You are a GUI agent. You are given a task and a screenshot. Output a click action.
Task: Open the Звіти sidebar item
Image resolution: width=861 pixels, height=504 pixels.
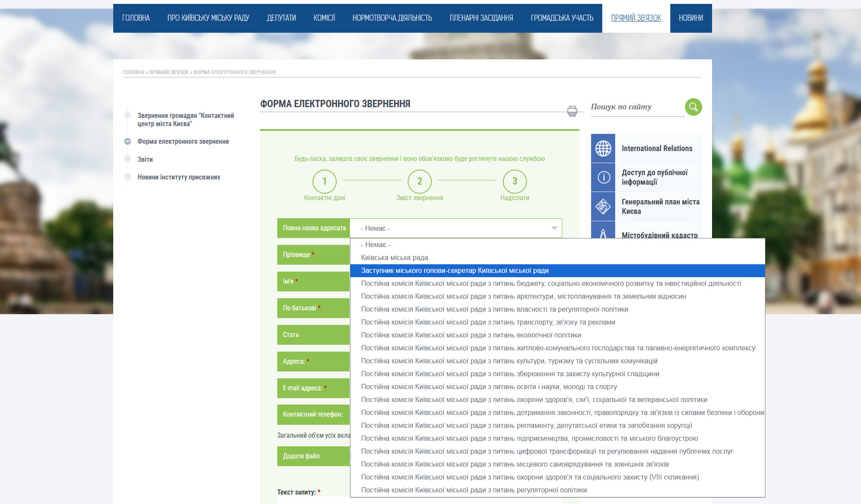(x=145, y=160)
